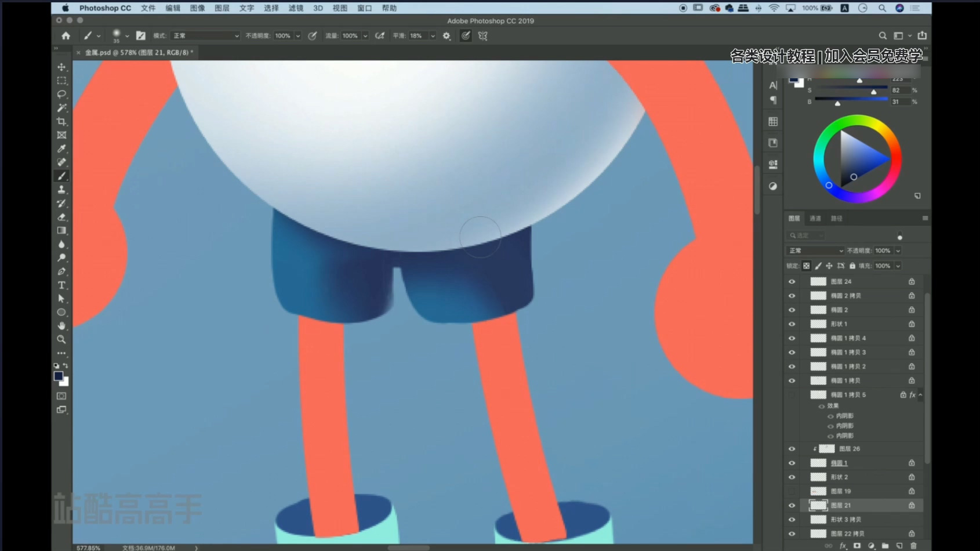Select the Move tool
This screenshot has height=551, width=980.
click(61, 67)
